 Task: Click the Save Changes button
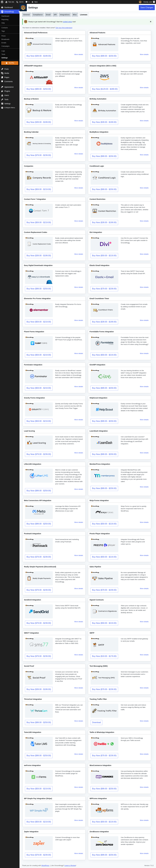147,7
